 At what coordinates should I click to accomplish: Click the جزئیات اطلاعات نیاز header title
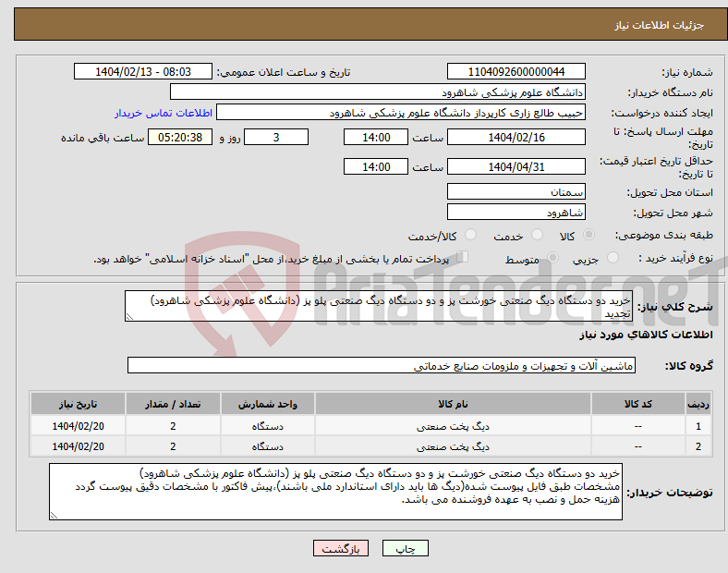pos(659,25)
